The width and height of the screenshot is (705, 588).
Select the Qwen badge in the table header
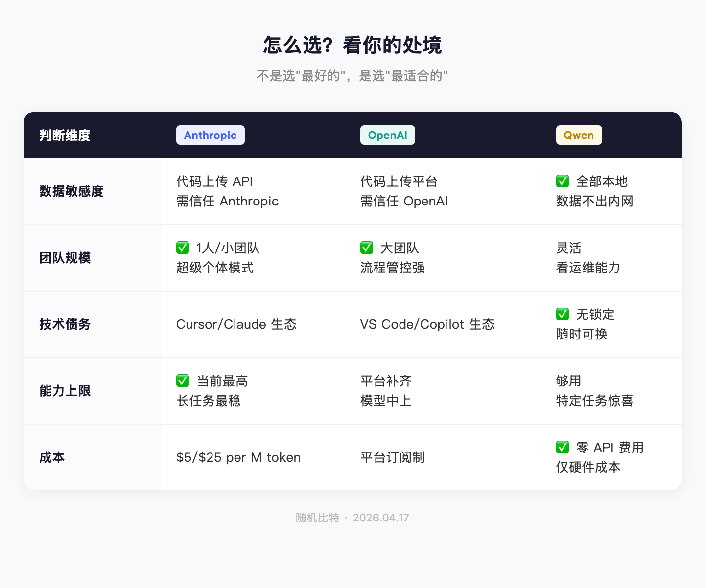point(579,135)
